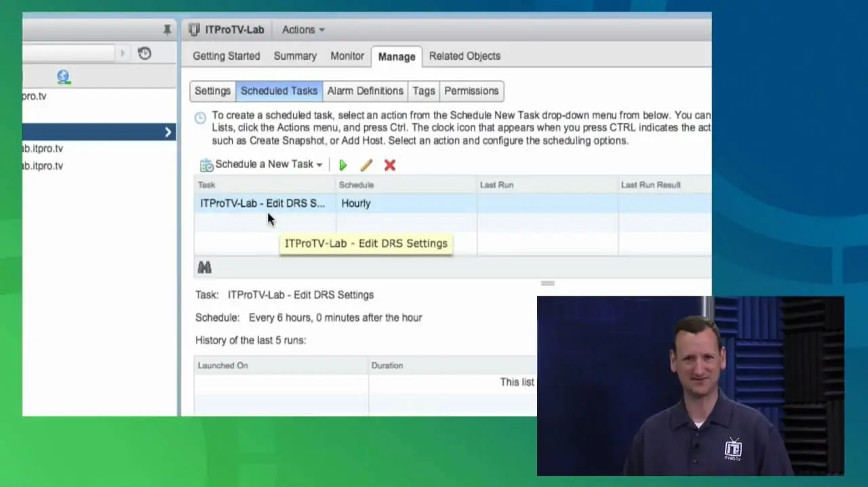The width and height of the screenshot is (868, 487).
Task: Run the selected scheduled task (green play)
Action: [343, 165]
